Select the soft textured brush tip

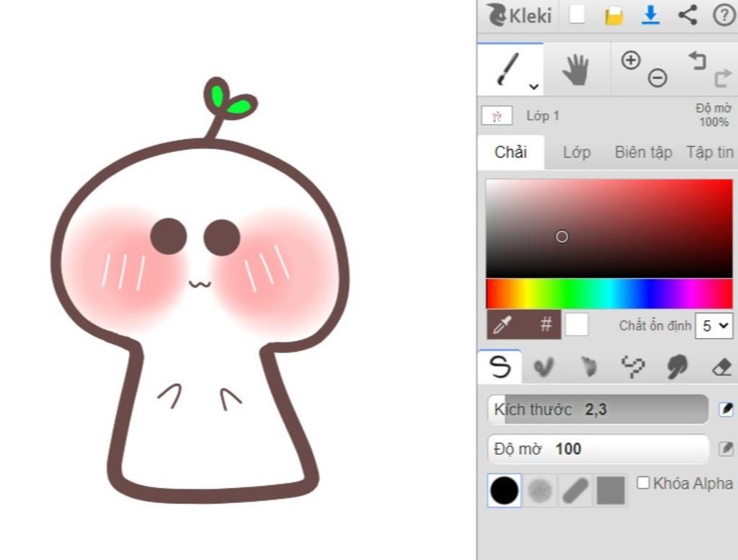540,490
